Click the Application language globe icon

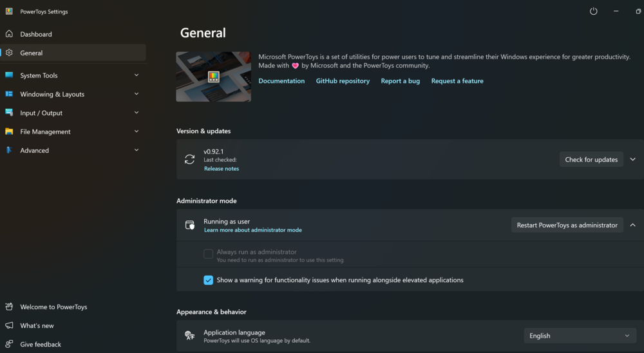pyautogui.click(x=190, y=336)
